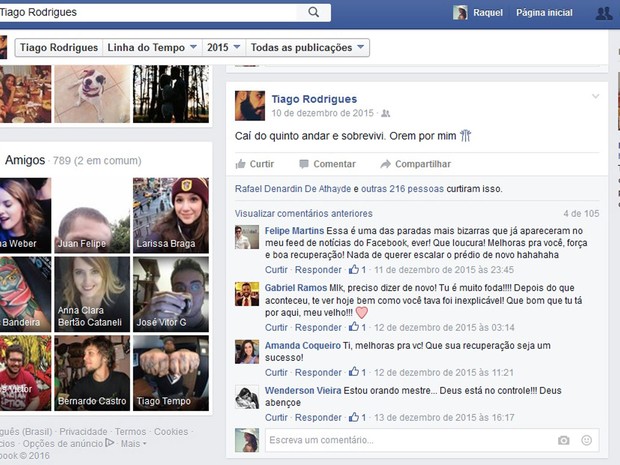The image size is (620, 465).
Task: Click the camera icon in comment box
Action: point(564,440)
